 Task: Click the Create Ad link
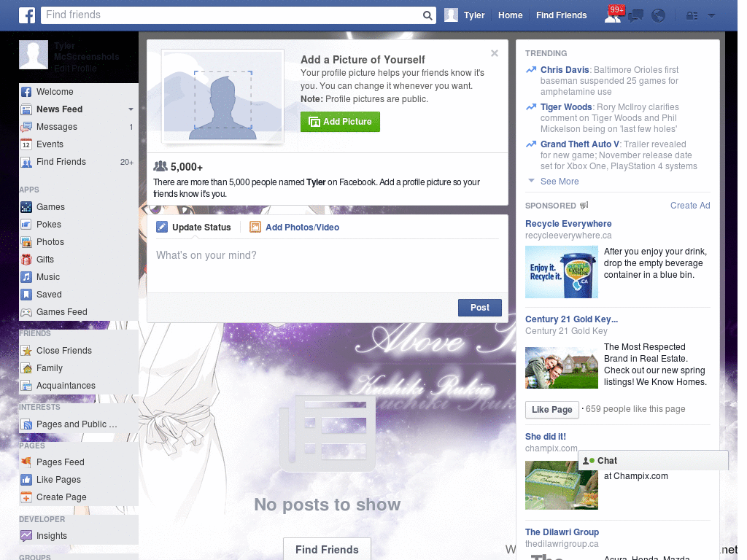click(x=690, y=205)
